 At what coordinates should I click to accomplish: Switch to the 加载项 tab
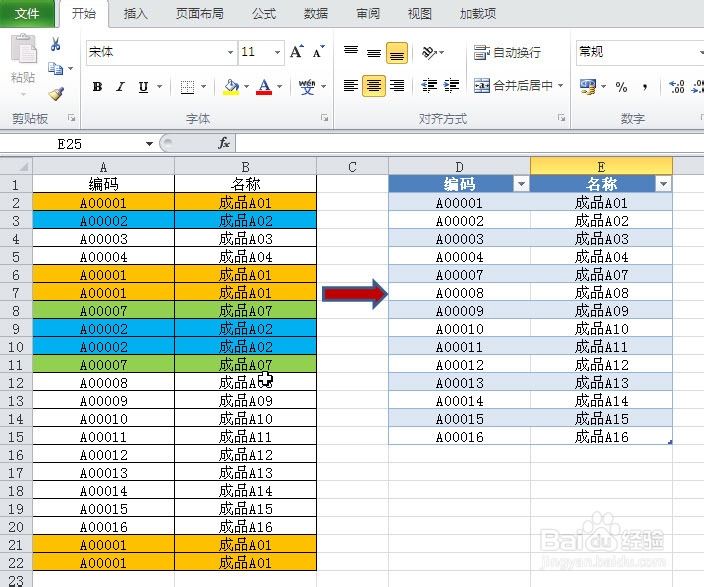pos(478,13)
